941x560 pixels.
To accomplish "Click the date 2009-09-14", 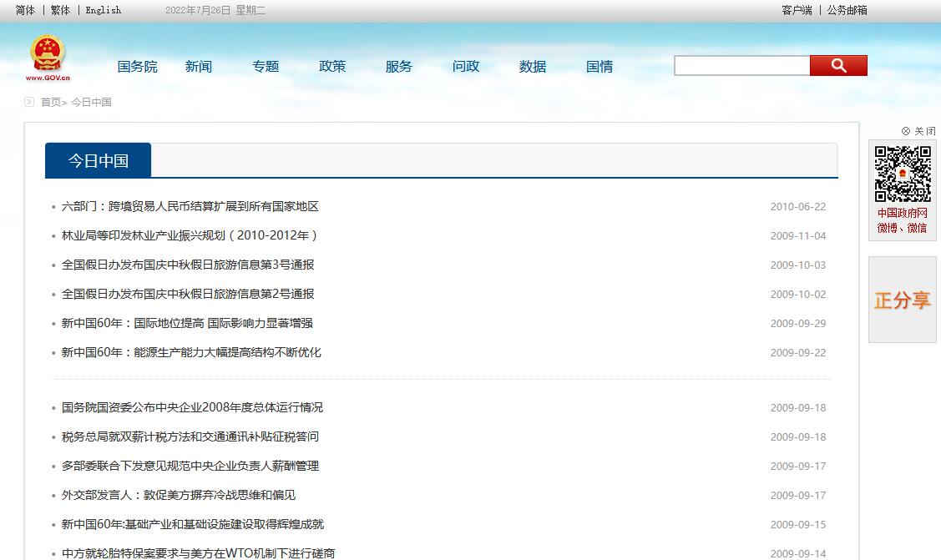I will [x=798, y=554].
